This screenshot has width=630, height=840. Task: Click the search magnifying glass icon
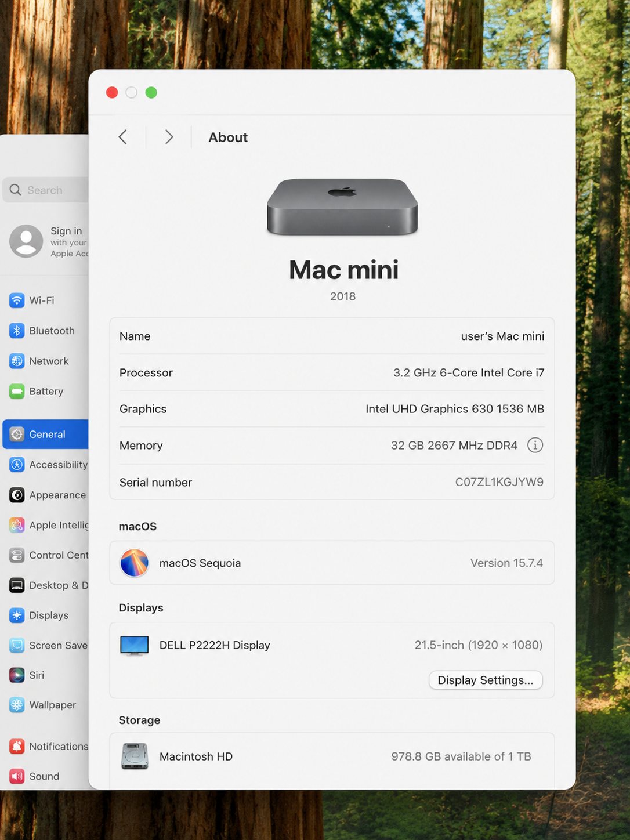16,190
